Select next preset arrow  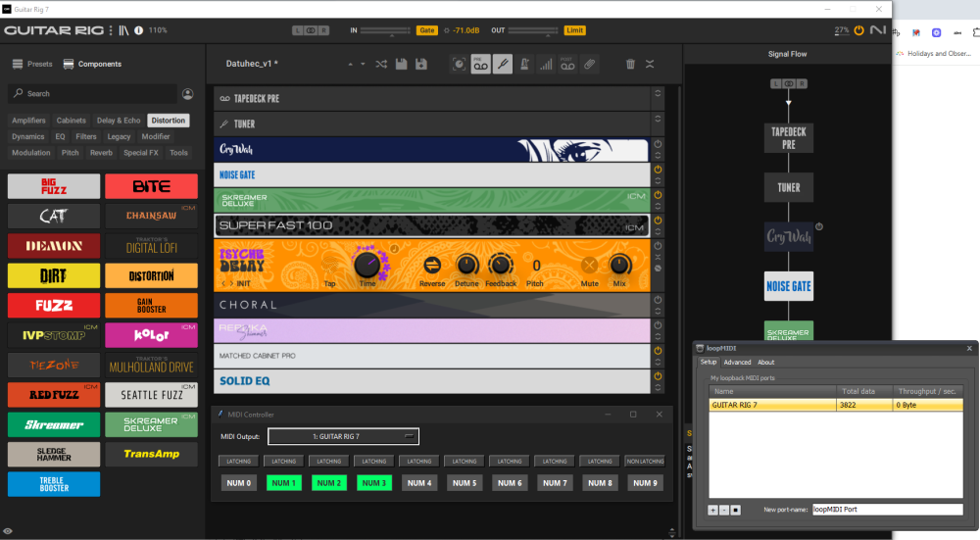click(363, 65)
